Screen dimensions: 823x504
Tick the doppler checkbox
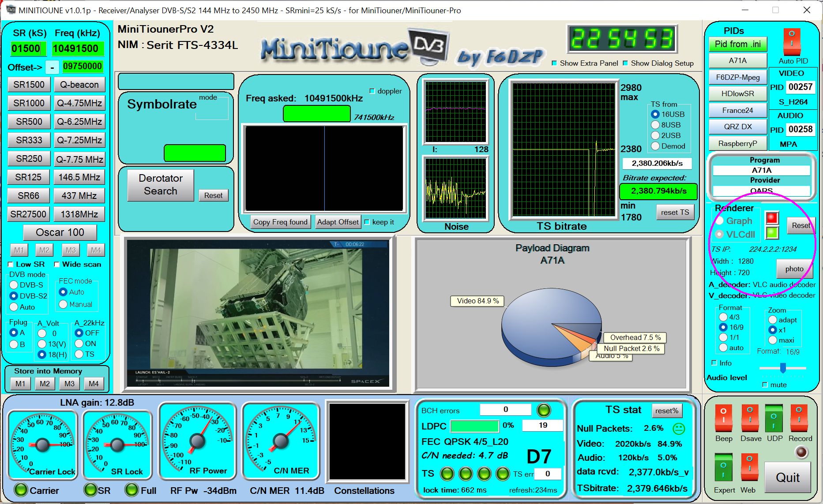(x=372, y=91)
